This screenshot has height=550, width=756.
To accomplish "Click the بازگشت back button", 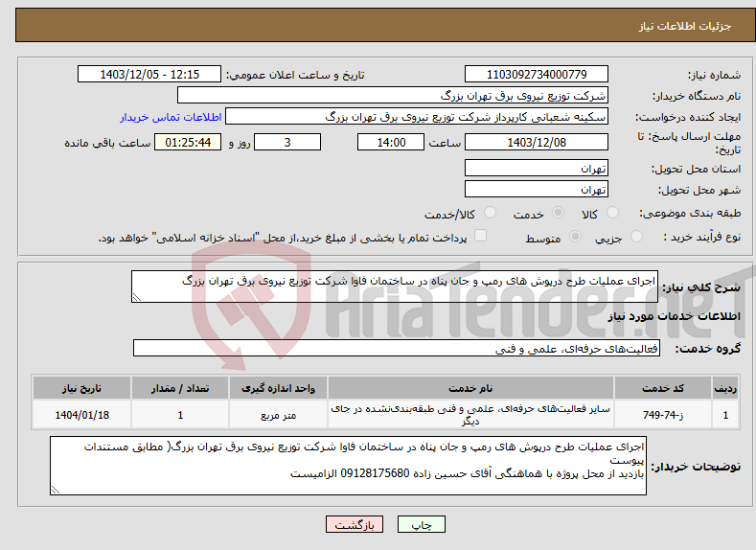I will coord(355,525).
